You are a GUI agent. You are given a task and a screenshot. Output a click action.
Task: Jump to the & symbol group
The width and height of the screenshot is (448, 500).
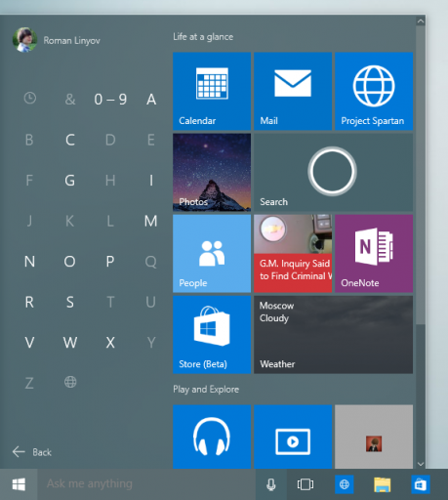pos(70,100)
